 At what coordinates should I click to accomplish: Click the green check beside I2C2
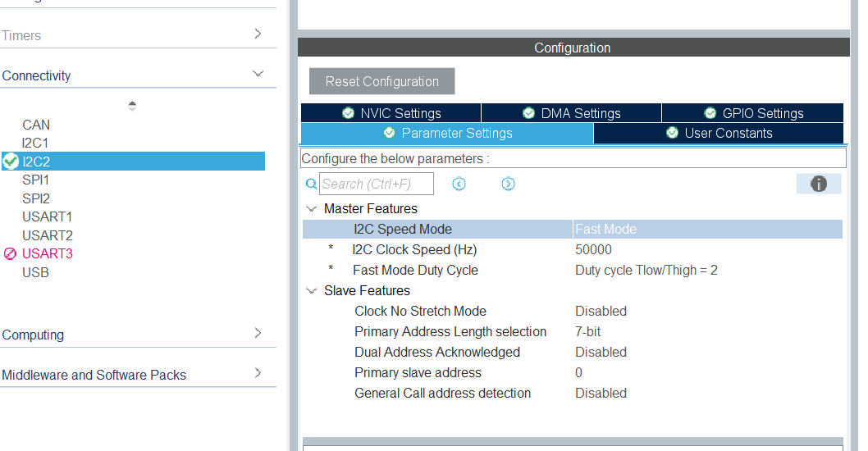[11, 162]
